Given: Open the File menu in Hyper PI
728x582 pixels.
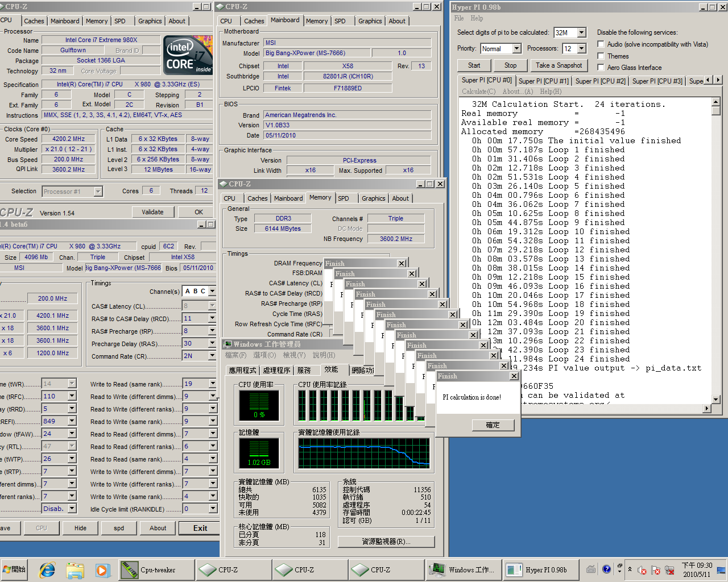Looking at the screenshot, I should point(459,18).
